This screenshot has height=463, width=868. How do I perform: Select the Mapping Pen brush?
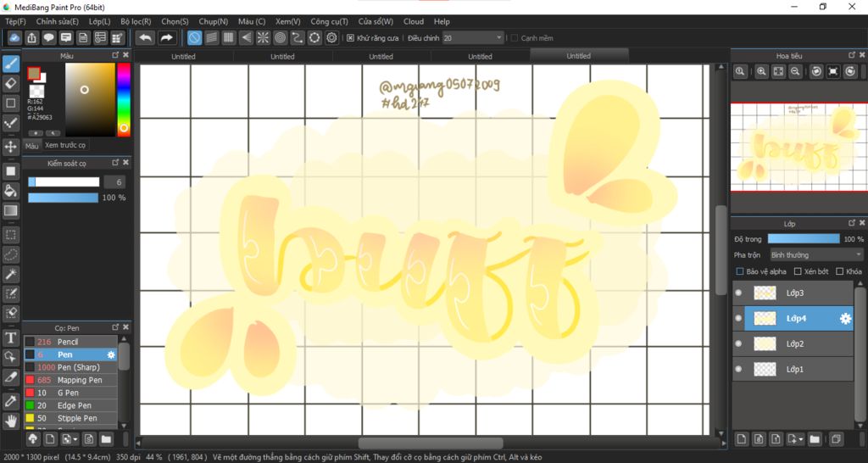click(x=70, y=380)
